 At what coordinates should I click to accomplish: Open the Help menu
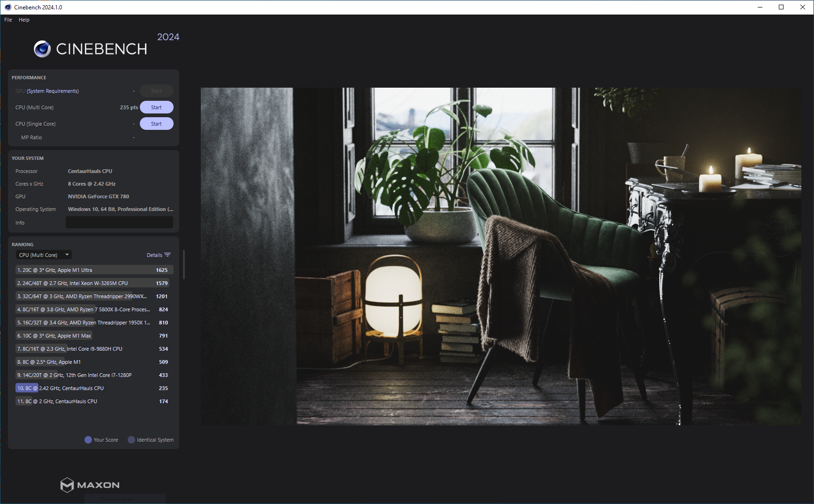tap(24, 20)
